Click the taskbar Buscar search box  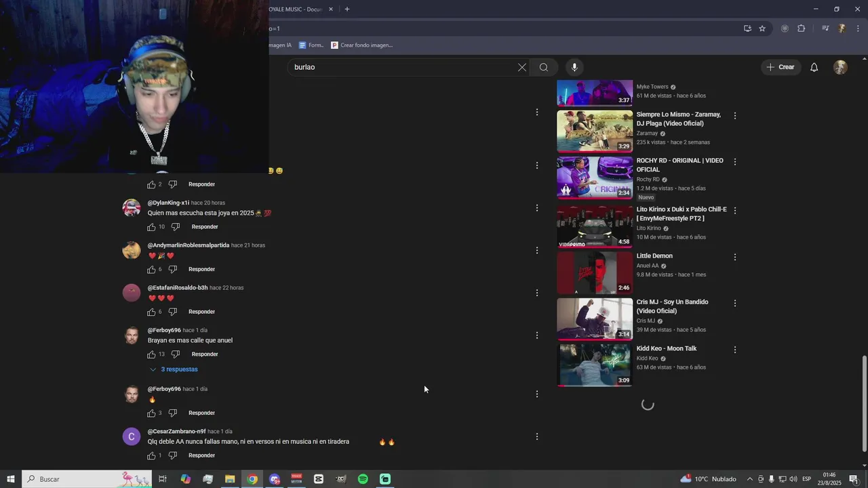88,479
